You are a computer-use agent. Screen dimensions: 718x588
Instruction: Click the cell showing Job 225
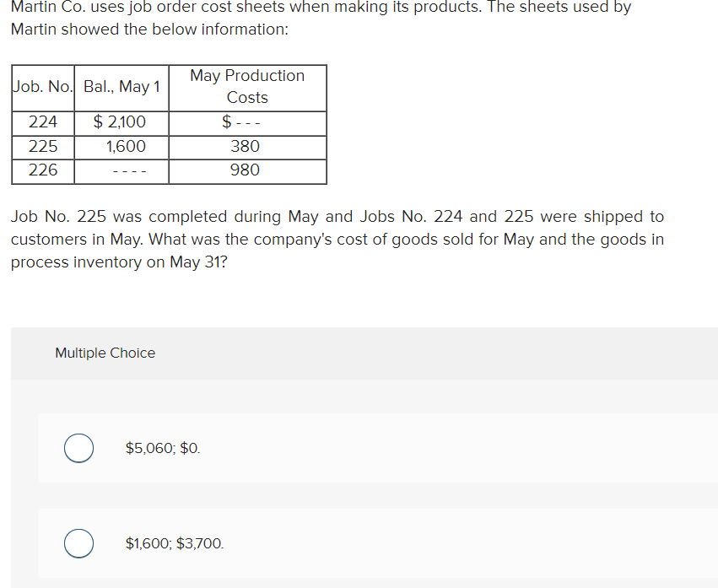42,146
